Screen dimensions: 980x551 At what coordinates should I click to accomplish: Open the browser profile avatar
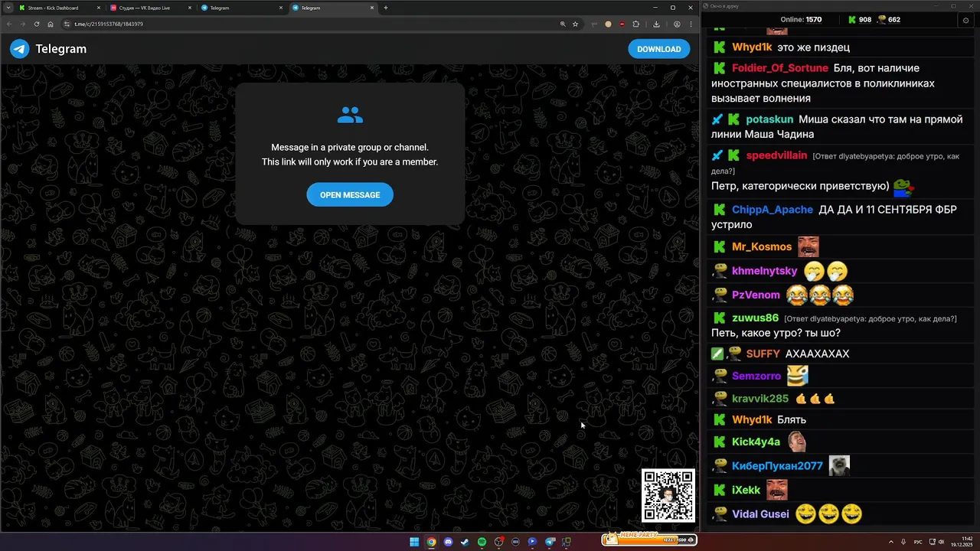[677, 24]
